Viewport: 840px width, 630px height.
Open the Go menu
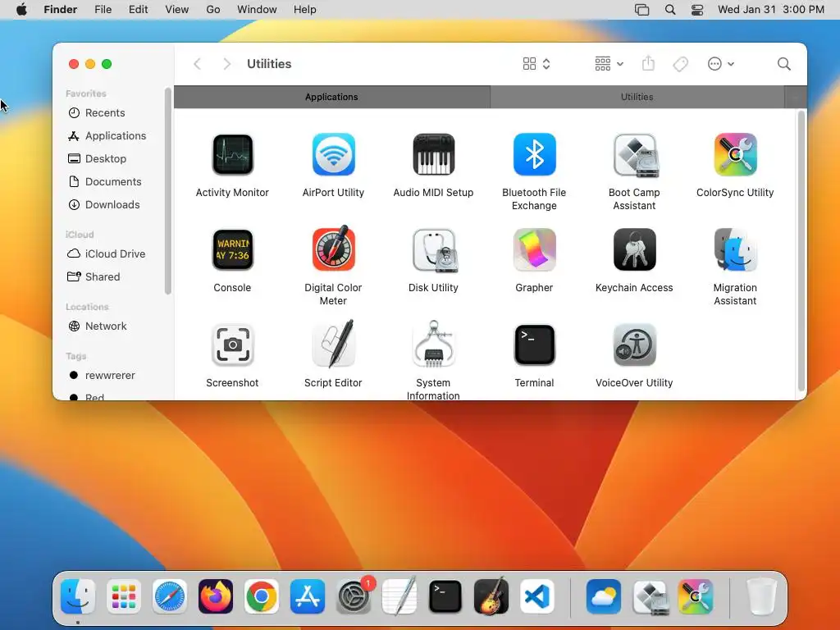213,10
